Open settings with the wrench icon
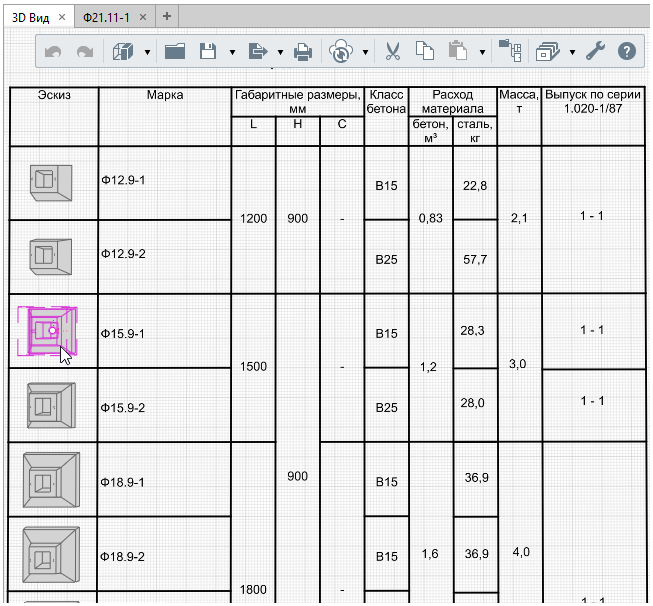653x606 pixels. (x=595, y=51)
